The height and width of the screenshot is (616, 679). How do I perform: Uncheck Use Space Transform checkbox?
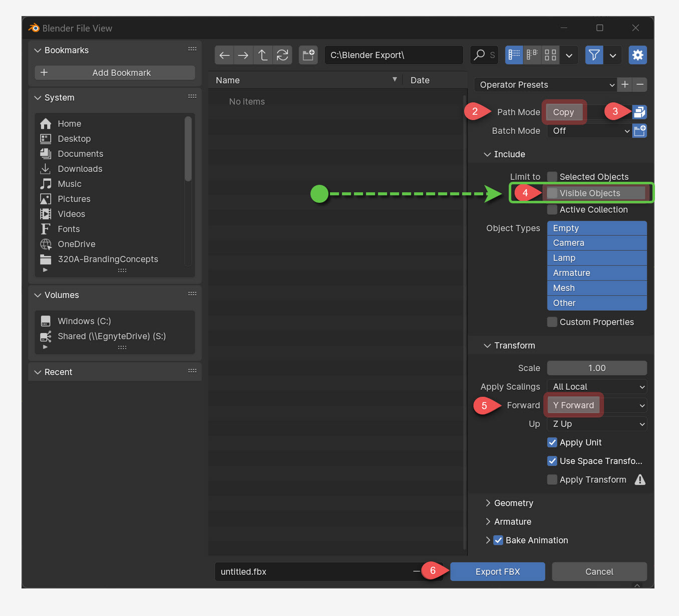coord(552,461)
